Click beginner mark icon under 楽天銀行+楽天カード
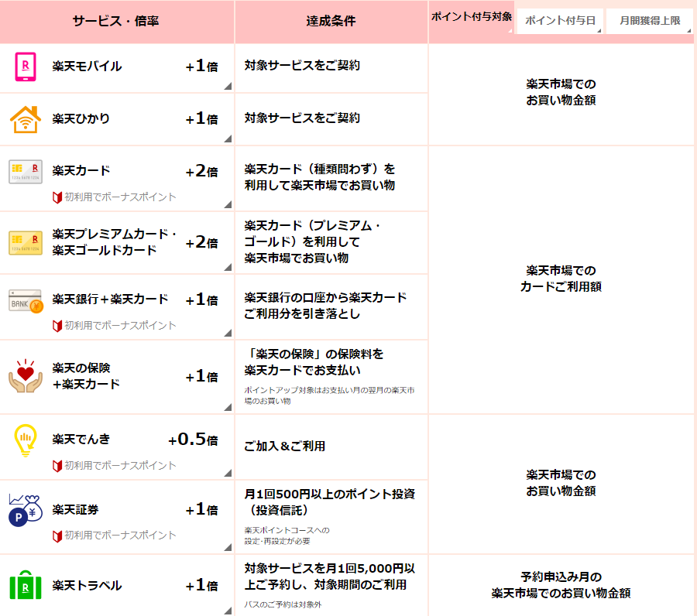This screenshot has width=697, height=616. pyautogui.click(x=57, y=326)
